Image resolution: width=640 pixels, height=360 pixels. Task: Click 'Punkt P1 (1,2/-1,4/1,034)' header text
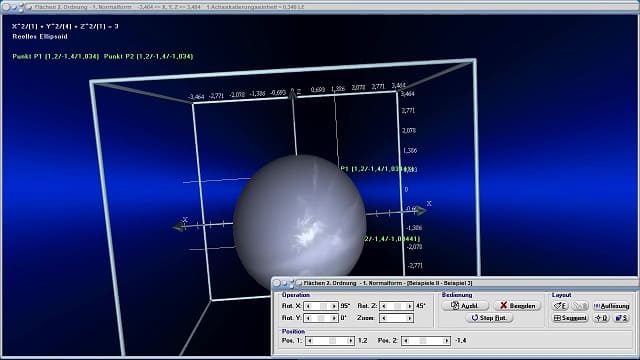(56, 56)
